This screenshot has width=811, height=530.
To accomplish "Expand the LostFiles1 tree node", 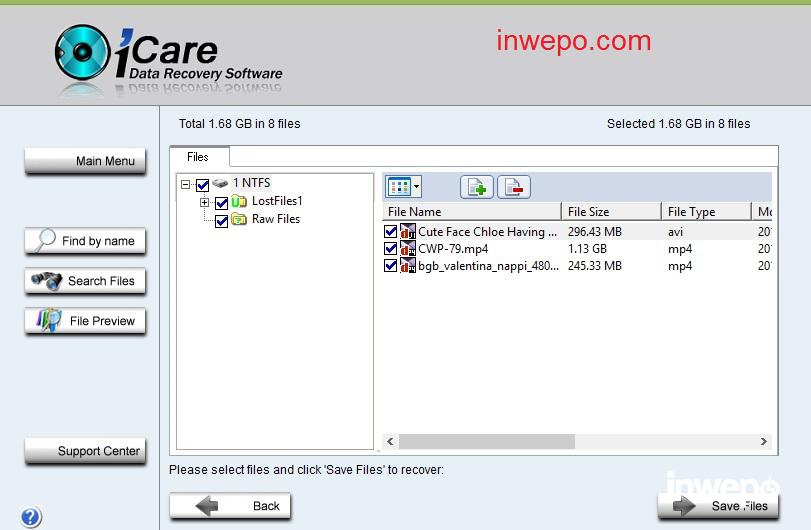I will tap(204, 202).
